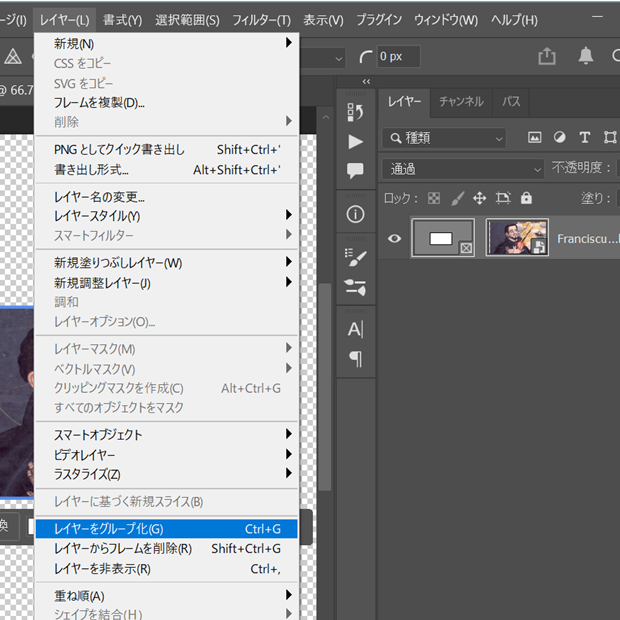Open the History panel icon
620x620 pixels.
pyautogui.click(x=355, y=112)
